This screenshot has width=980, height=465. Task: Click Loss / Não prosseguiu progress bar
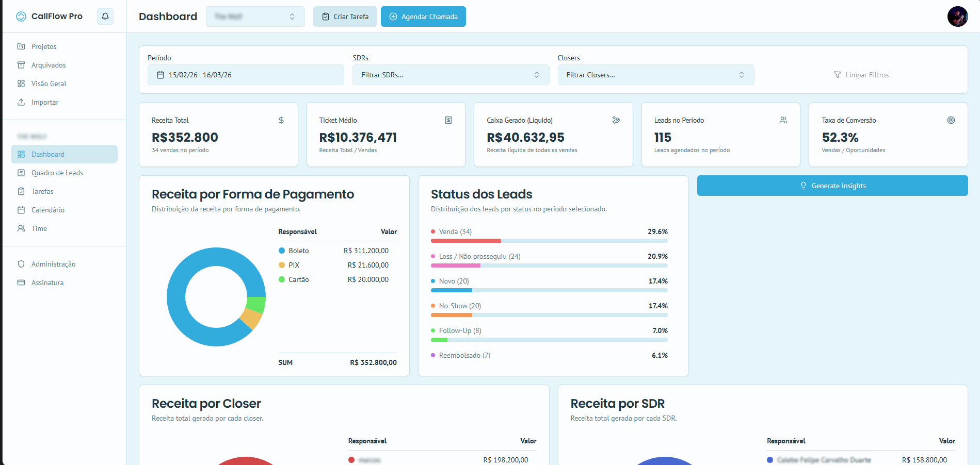[549, 265]
